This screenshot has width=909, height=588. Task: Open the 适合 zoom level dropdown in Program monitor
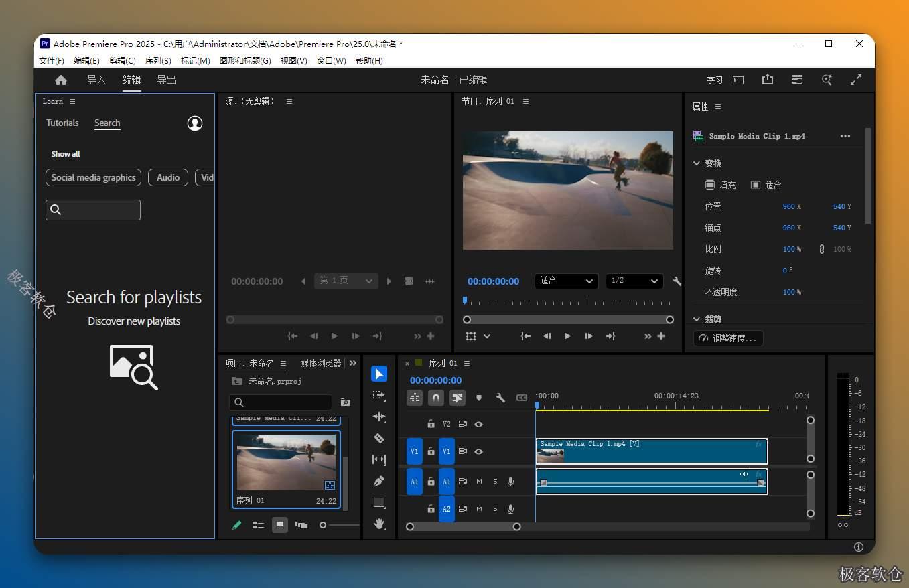(x=566, y=281)
